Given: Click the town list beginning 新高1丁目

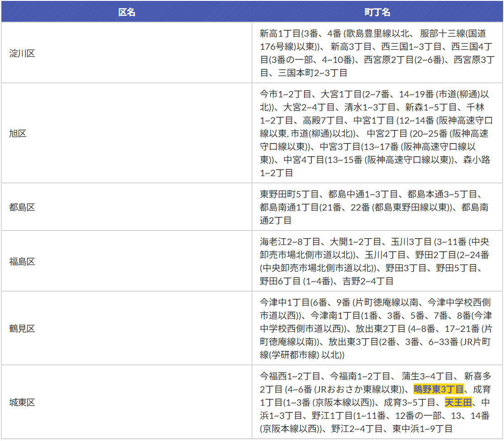Looking at the screenshot, I should (x=377, y=53).
